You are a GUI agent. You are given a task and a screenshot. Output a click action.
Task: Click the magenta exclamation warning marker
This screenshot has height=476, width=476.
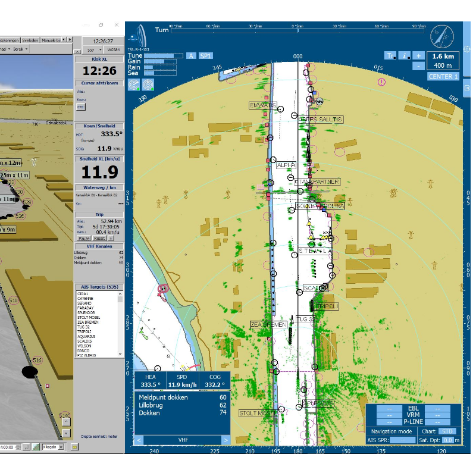pos(381,82)
